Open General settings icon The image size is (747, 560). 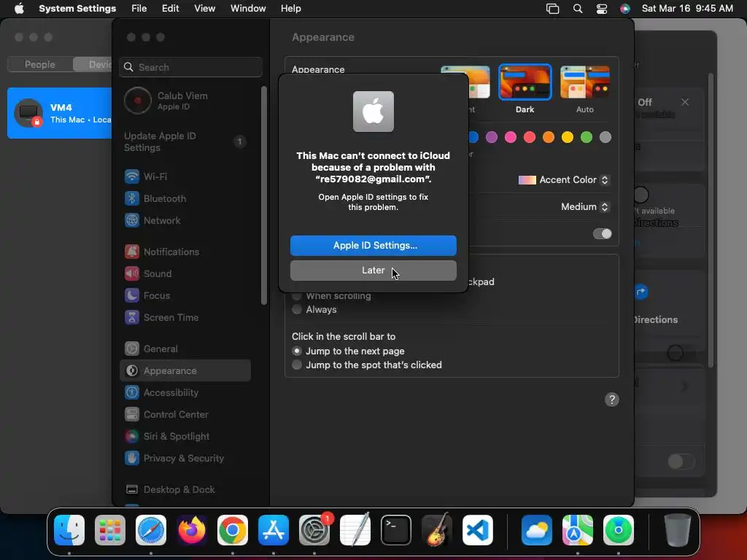pyautogui.click(x=132, y=349)
